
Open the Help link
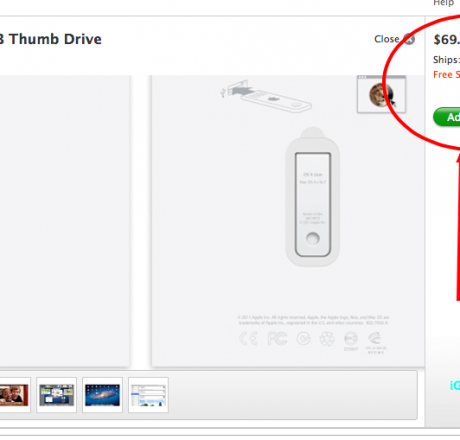[443, 3]
